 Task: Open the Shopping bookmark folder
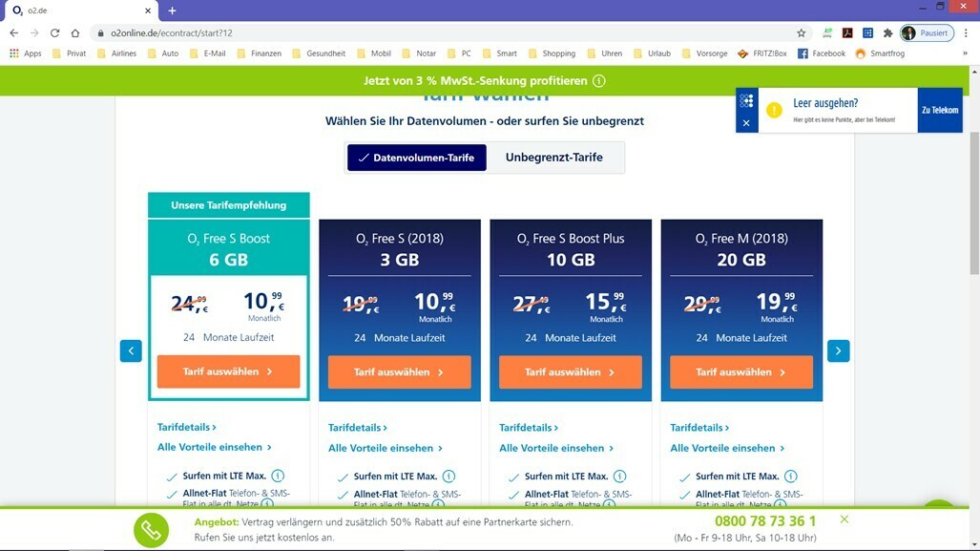(552, 53)
